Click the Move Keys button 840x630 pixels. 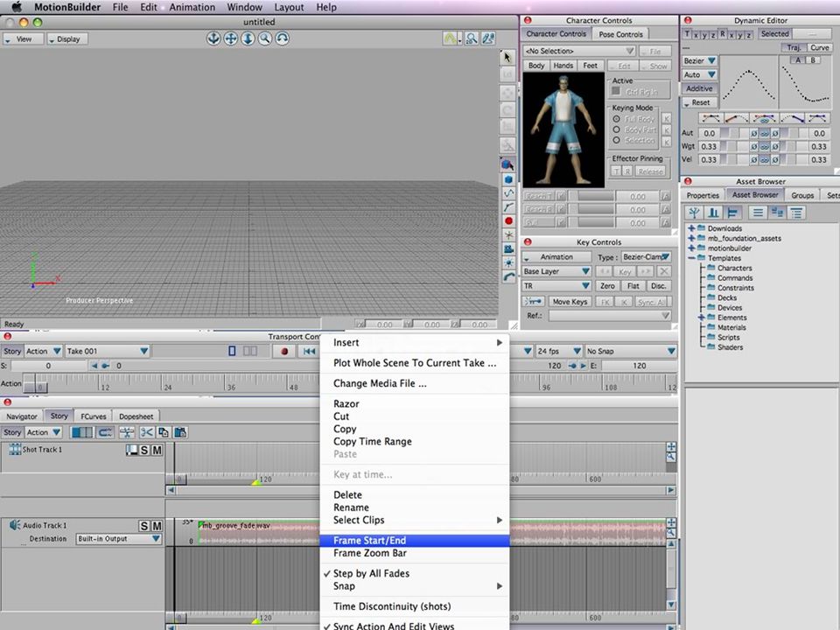tap(570, 302)
